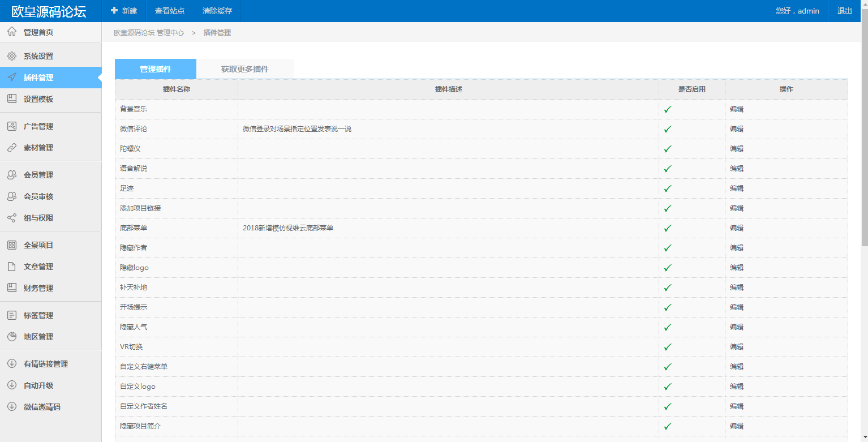Image resolution: width=868 pixels, height=442 pixels.
Task: Toggle 隐藏logo plugin activation checkmark
Action: click(668, 267)
